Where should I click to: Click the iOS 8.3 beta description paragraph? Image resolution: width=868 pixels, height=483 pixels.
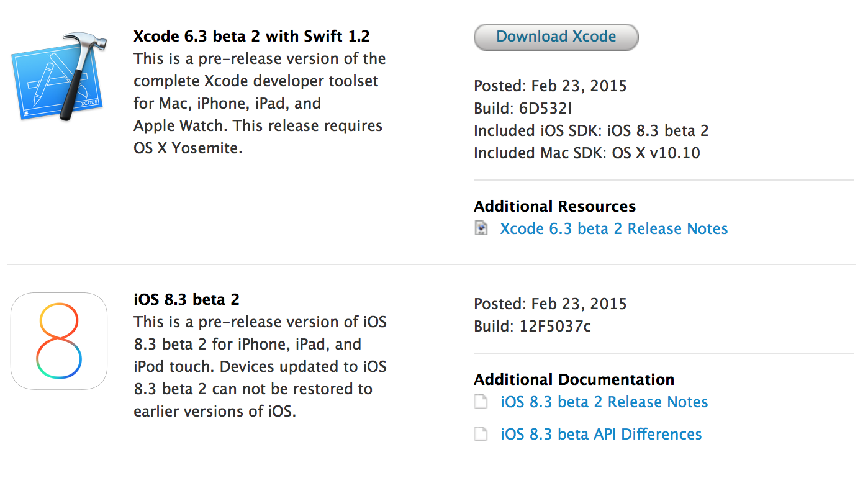click(x=260, y=366)
